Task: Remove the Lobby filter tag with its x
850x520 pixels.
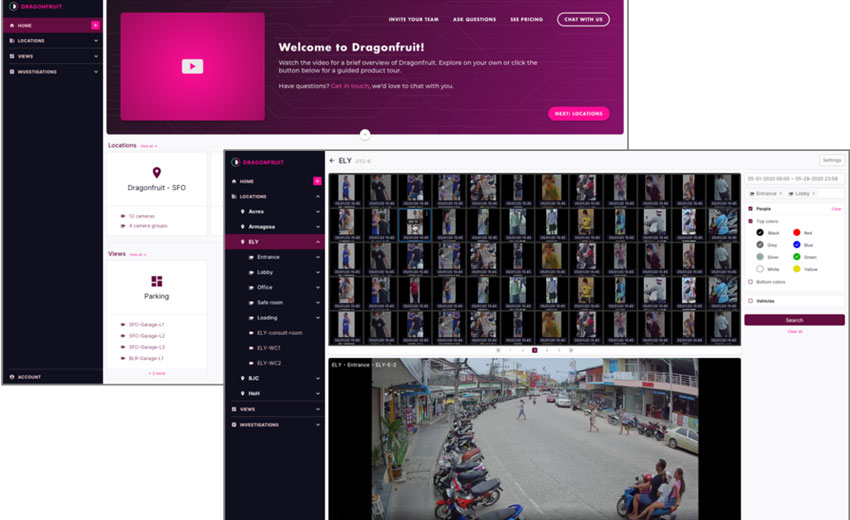Action: click(x=813, y=194)
